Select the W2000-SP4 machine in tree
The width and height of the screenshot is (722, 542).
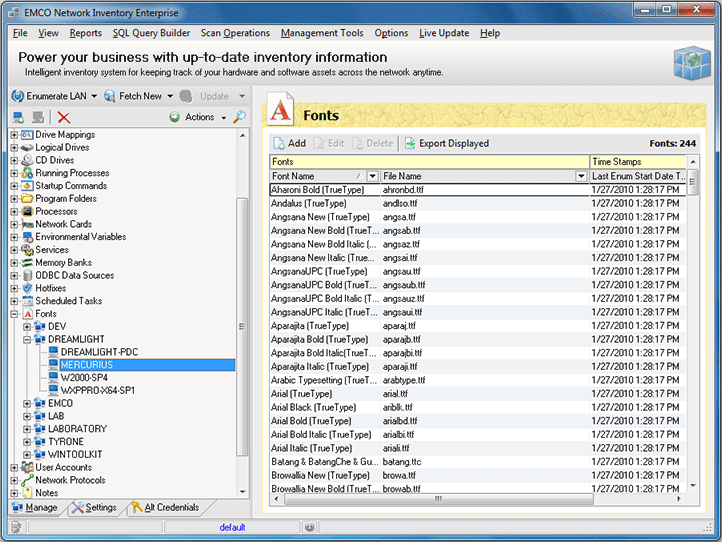[83, 377]
